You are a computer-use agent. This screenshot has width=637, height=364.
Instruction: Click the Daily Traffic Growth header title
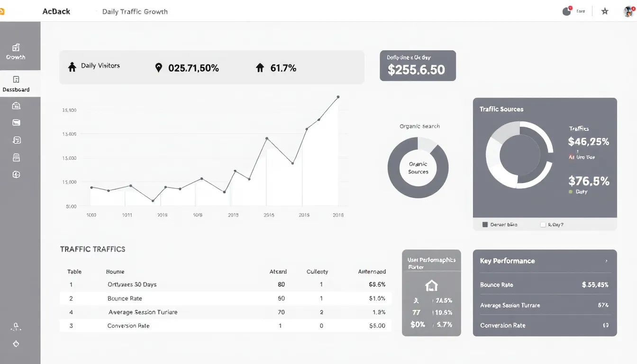coord(135,11)
